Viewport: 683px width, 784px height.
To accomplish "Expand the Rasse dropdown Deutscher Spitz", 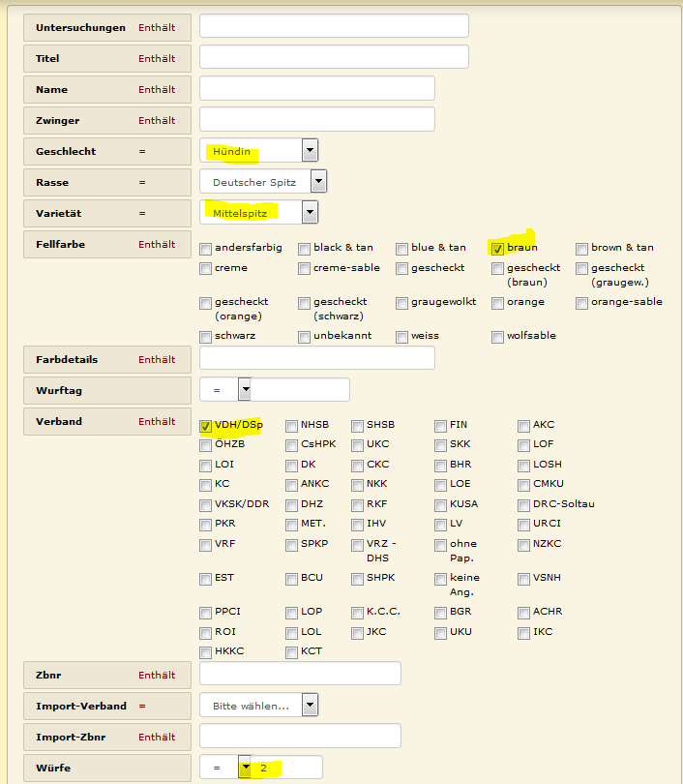I will pos(318,181).
